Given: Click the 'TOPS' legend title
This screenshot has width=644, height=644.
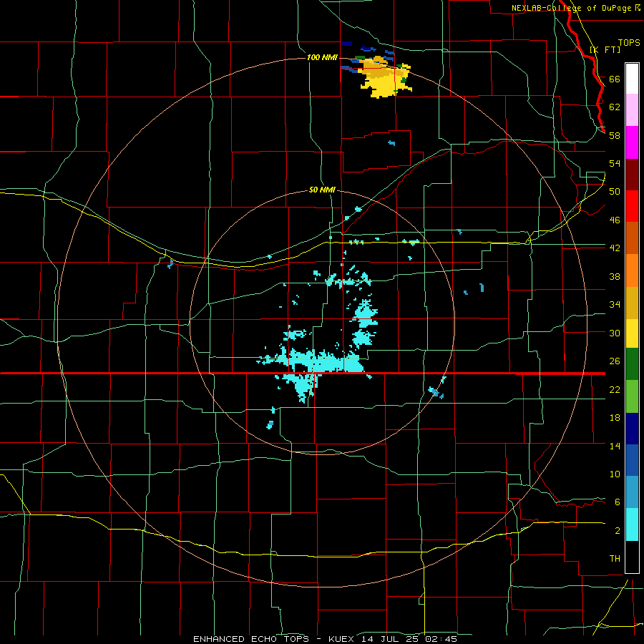Looking at the screenshot, I should (x=629, y=43).
